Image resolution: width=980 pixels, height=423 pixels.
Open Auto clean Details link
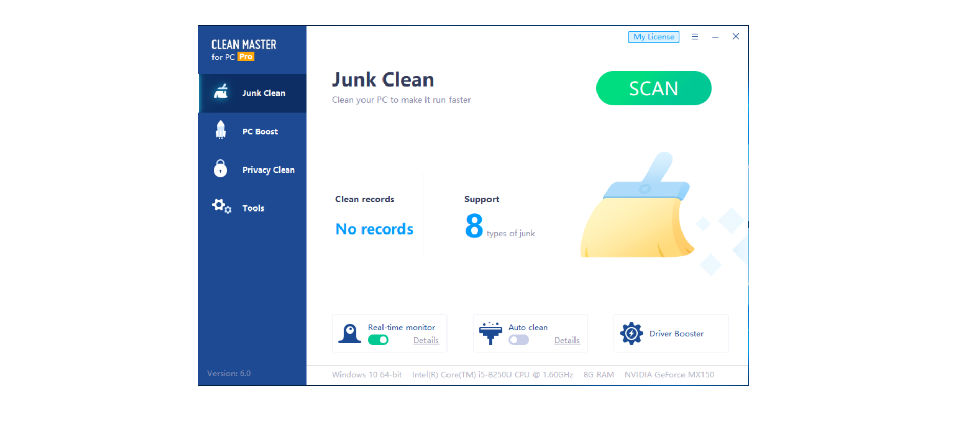coord(567,341)
